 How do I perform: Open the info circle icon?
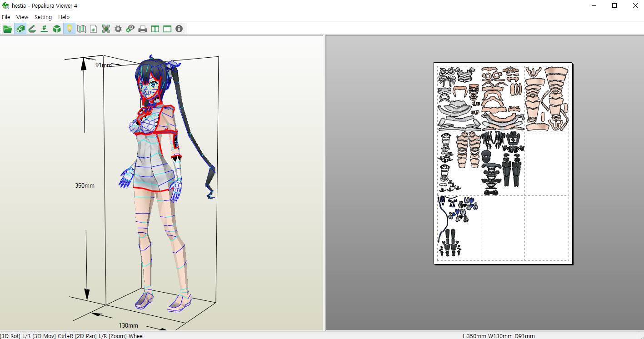coord(179,29)
